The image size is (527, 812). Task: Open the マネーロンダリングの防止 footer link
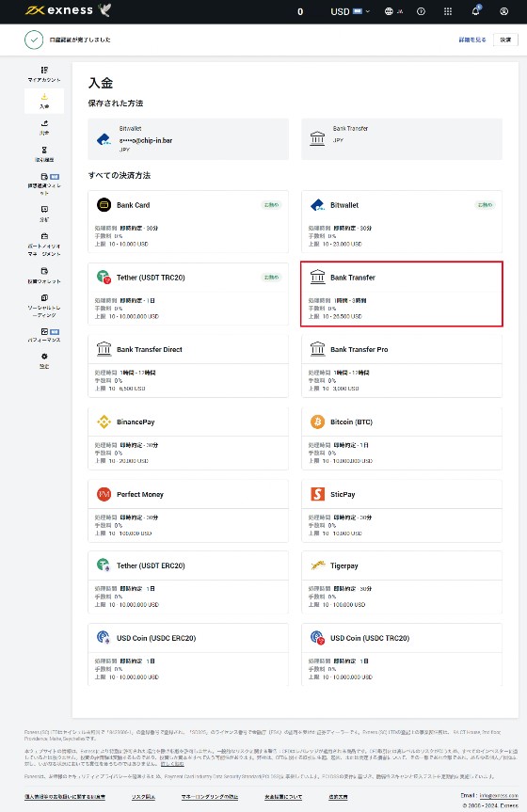[x=210, y=797]
